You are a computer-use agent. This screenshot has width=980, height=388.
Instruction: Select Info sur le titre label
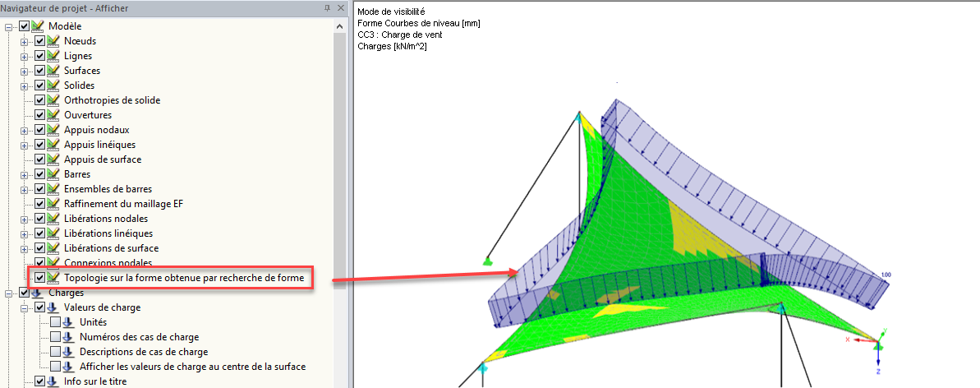point(95,381)
